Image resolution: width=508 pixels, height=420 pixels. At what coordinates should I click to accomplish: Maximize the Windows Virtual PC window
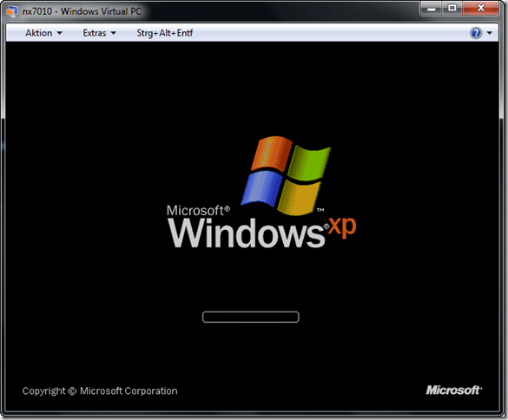[452, 8]
